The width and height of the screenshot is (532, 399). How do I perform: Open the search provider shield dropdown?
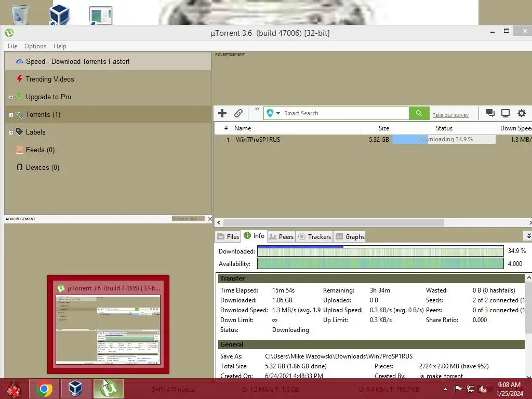(x=273, y=113)
